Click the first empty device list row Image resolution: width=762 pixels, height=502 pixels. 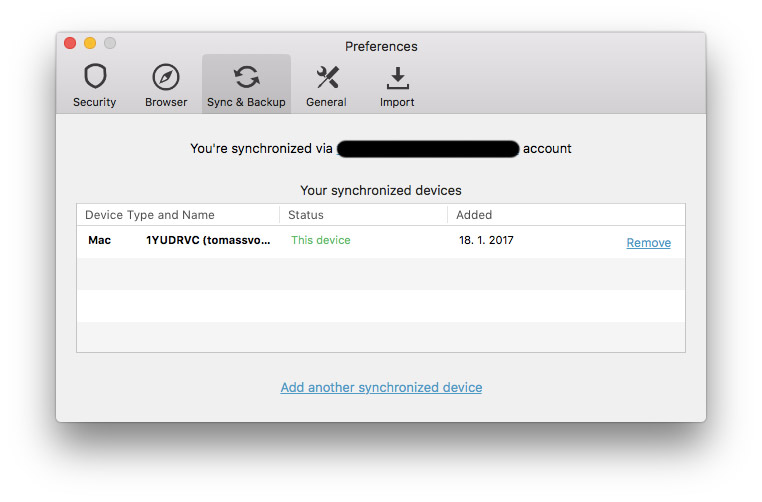pos(381,274)
